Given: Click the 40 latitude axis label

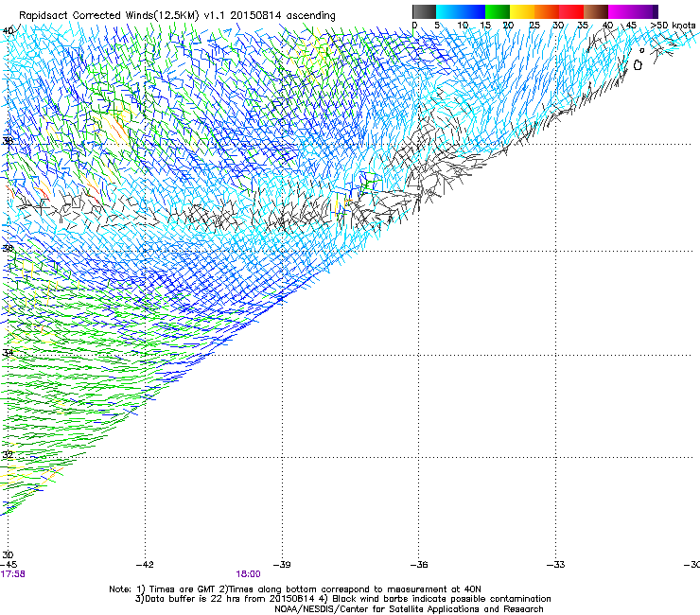Looking at the screenshot, I should tap(8, 31).
